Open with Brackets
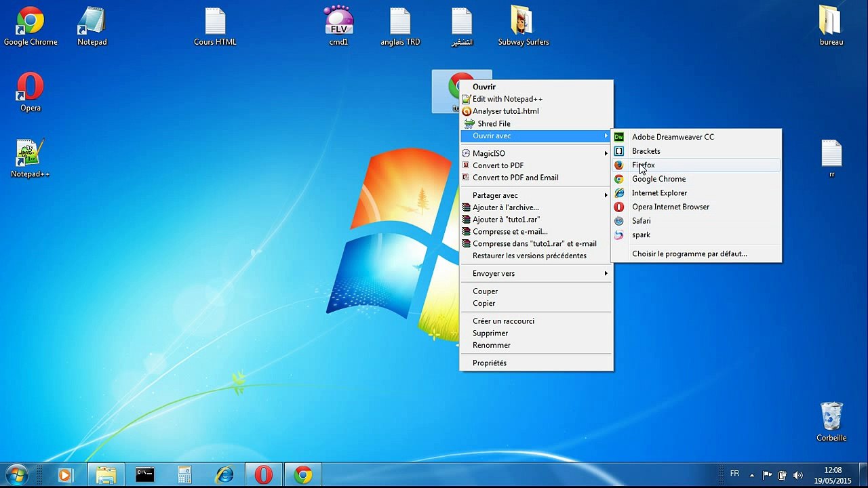 point(696,151)
